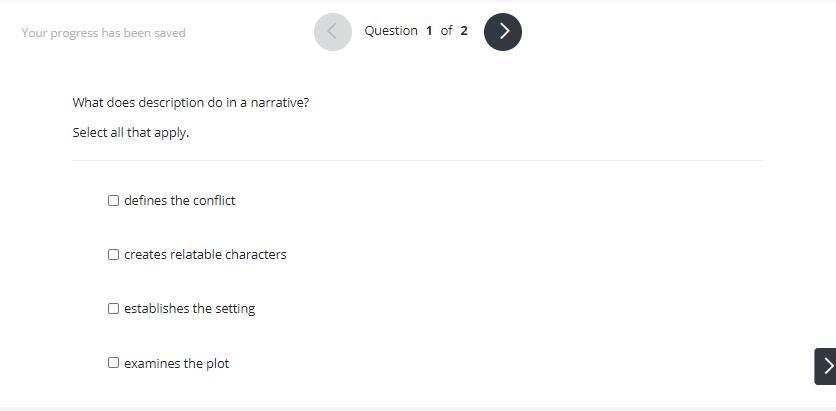Click the 'Select all that apply.' instruction
Viewport: 836px width, 411px height.
point(130,132)
